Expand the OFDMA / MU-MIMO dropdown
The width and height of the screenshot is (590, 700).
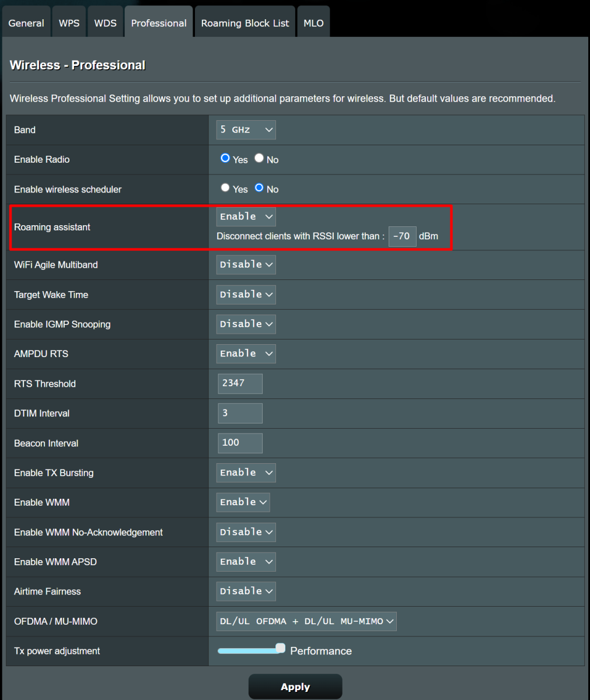pos(306,621)
